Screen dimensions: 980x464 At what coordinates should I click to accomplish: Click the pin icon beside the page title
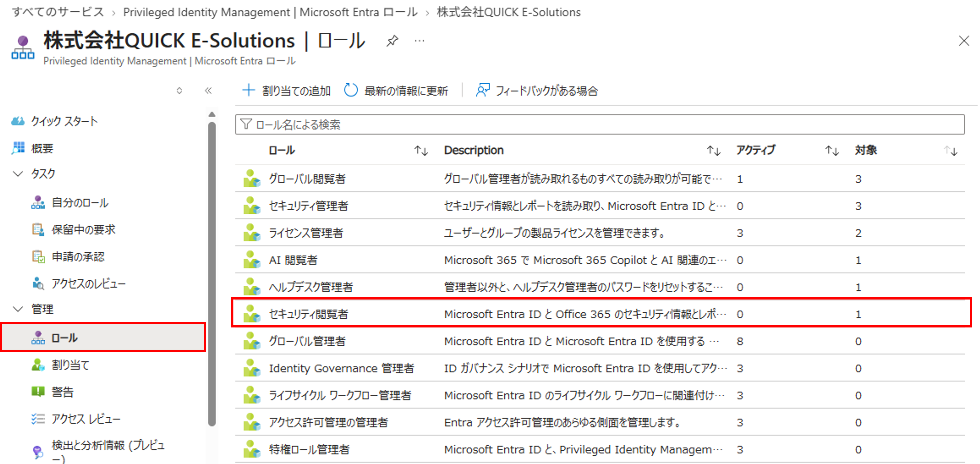(392, 41)
